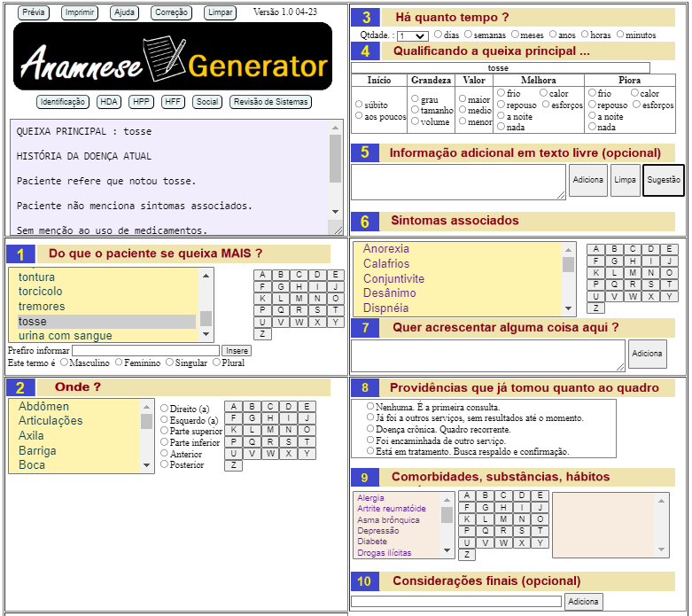The height and width of the screenshot is (616, 692).
Task: Go to the Social section tab
Action: [x=207, y=102]
